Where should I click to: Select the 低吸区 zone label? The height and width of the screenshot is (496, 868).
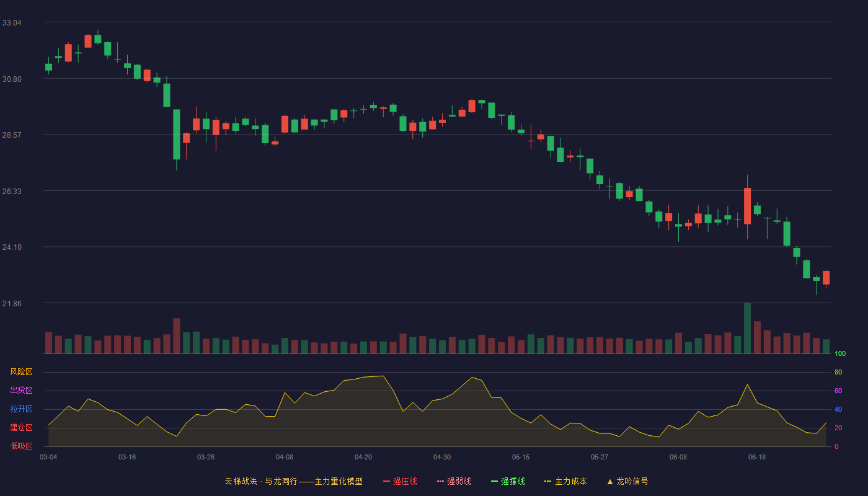point(22,446)
